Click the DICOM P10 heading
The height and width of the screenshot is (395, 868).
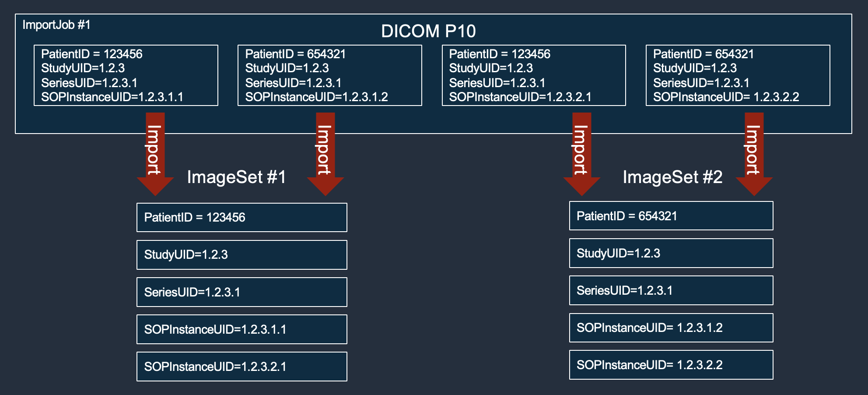tap(428, 31)
